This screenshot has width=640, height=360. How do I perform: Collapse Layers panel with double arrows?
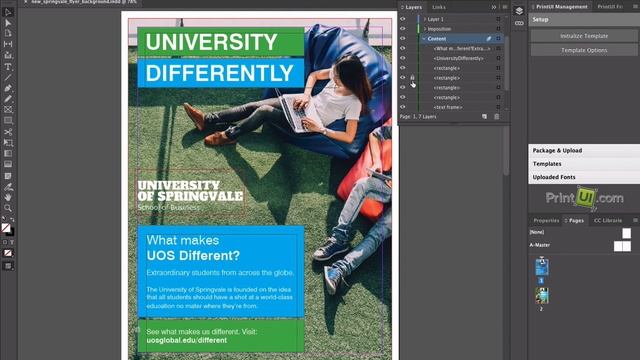[x=494, y=7]
